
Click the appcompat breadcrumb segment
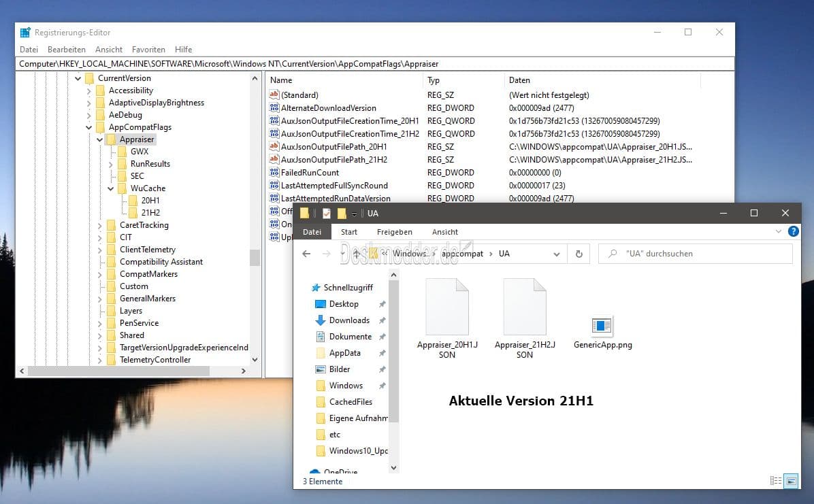(x=462, y=254)
